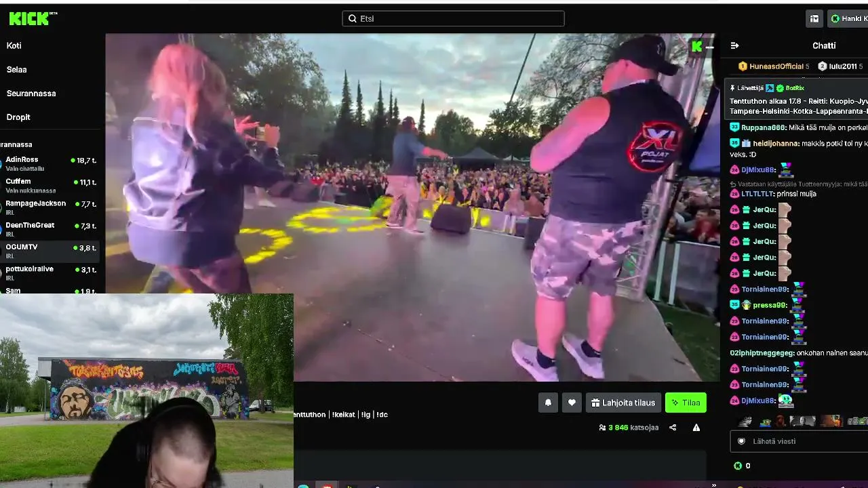This screenshot has height=488, width=868.
Task: Click the reply arrow icon in chat
Action: tap(733, 184)
